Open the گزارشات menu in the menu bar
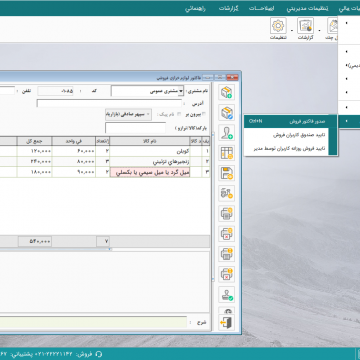The width and height of the screenshot is (360, 360). (x=228, y=9)
